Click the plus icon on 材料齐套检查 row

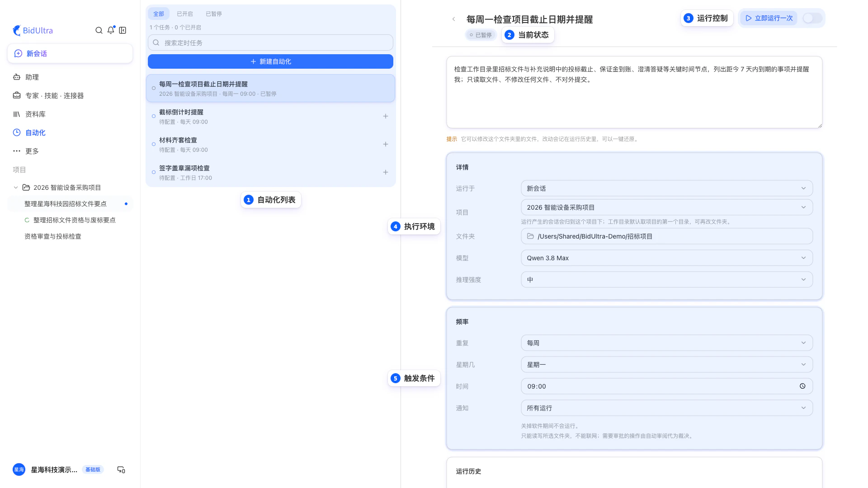[x=386, y=144]
